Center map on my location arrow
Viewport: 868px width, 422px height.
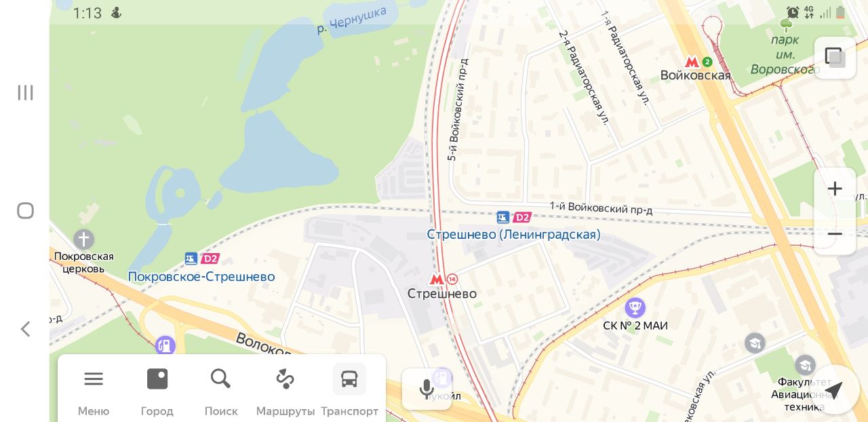tap(835, 389)
